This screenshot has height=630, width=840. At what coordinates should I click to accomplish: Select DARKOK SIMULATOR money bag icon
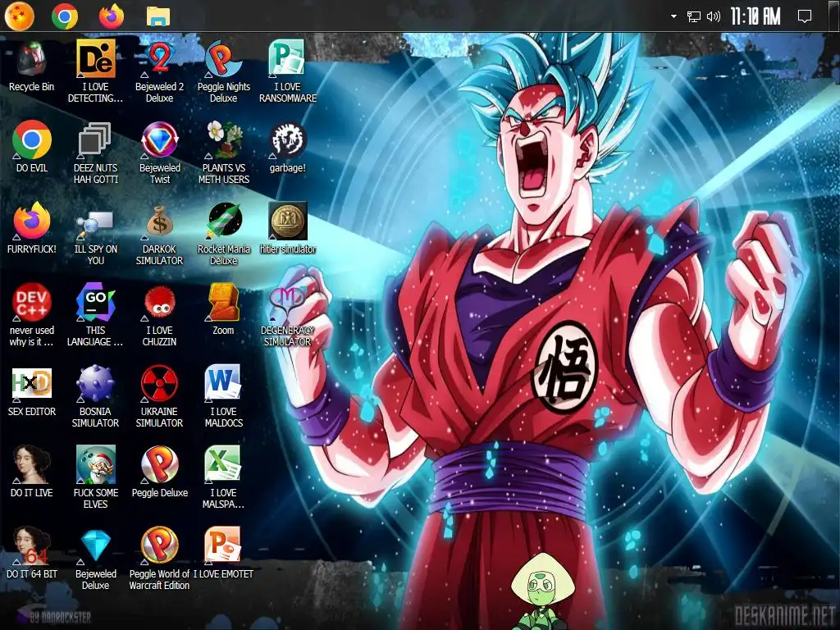[x=160, y=234]
